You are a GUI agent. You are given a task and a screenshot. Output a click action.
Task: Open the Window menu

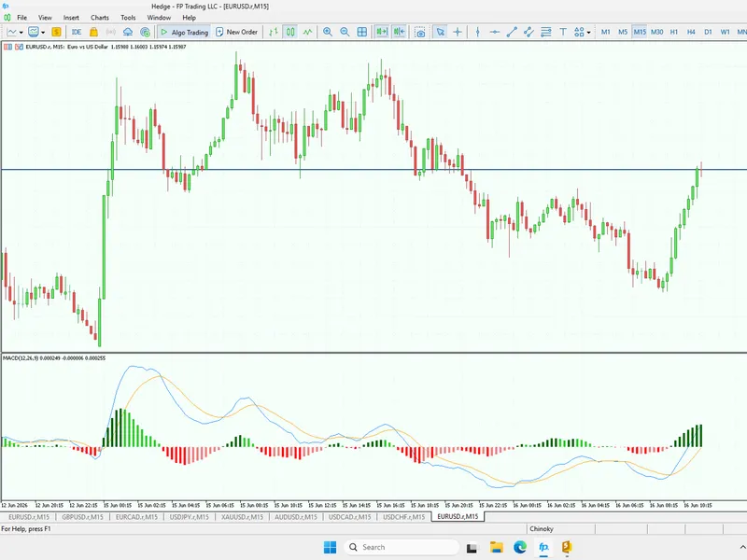(x=159, y=18)
